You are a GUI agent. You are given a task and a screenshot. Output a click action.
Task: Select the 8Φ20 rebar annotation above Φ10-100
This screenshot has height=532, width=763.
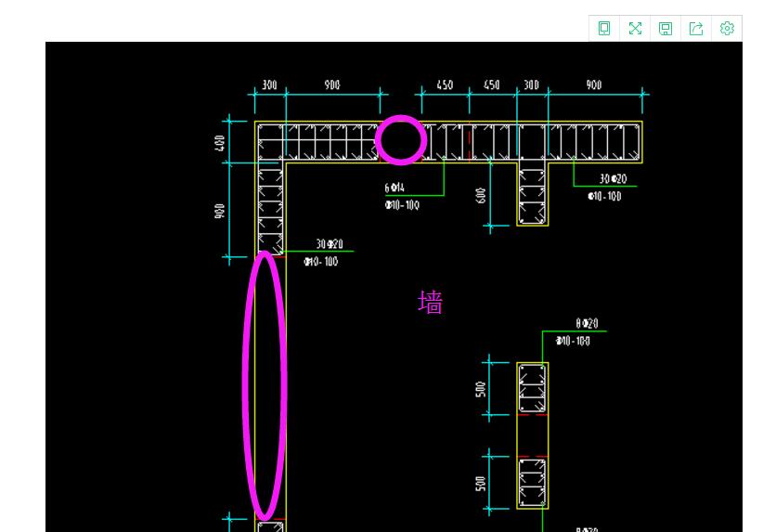[587, 323]
